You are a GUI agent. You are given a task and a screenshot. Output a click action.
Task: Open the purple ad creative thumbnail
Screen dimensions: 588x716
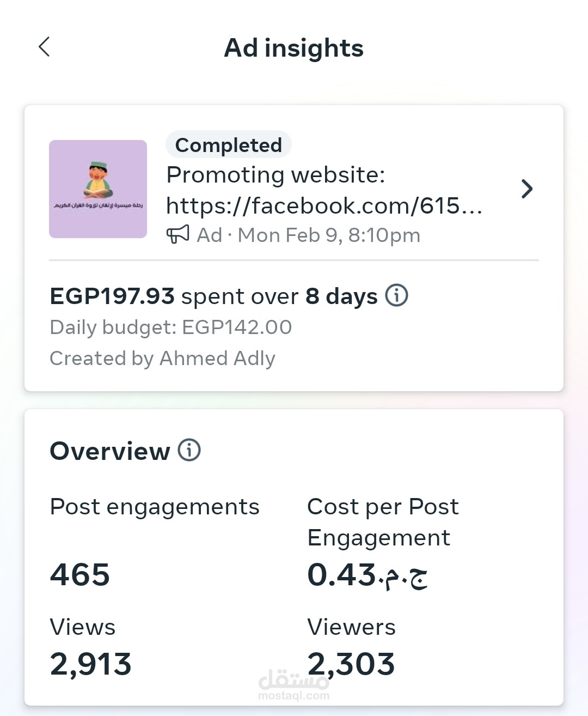coord(98,189)
